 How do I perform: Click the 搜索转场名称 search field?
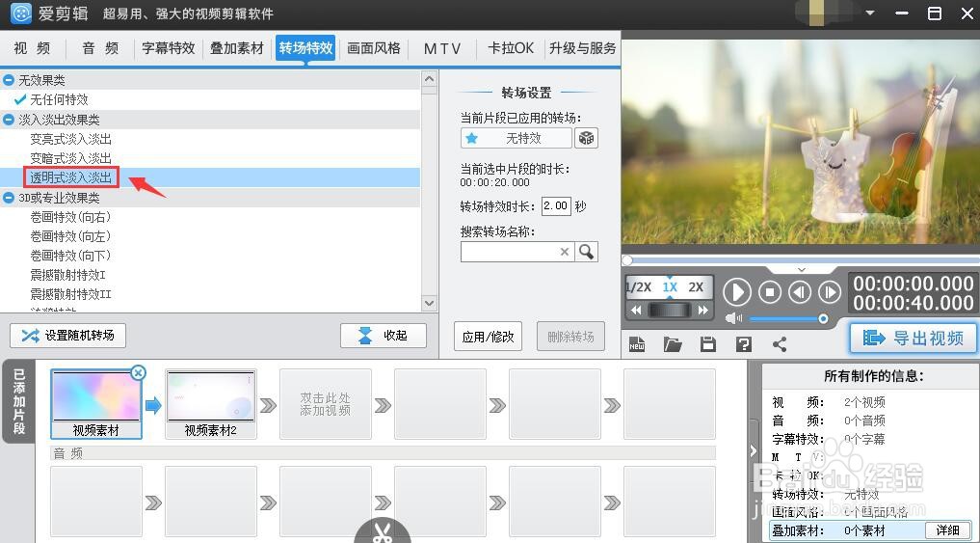(x=516, y=252)
